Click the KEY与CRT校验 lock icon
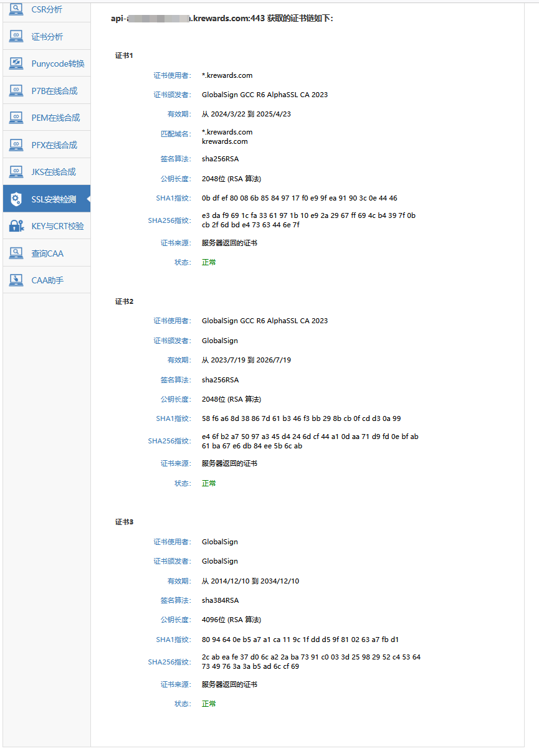 16,226
